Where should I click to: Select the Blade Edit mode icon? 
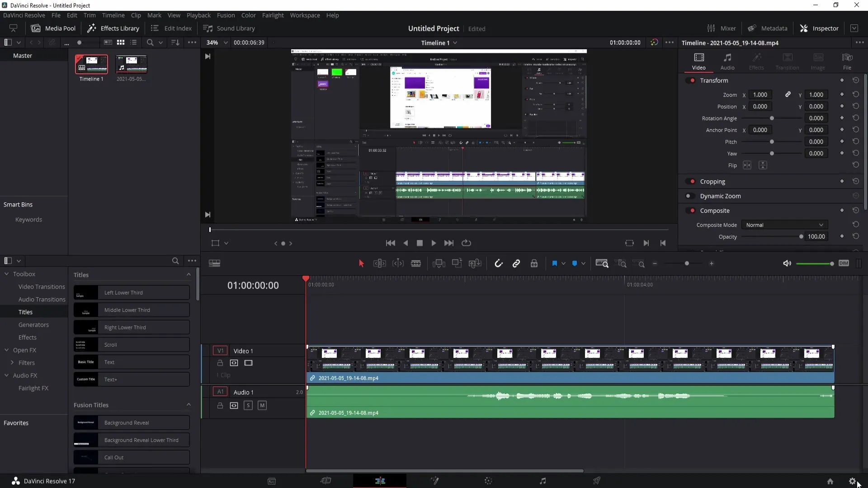tap(415, 263)
